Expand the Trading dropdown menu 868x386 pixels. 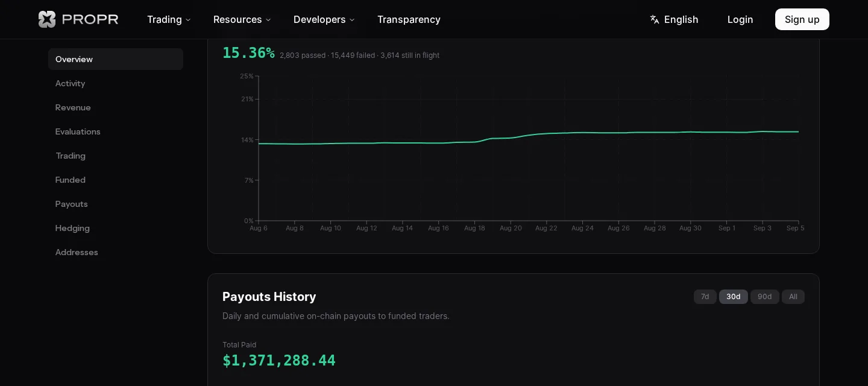coord(169,19)
